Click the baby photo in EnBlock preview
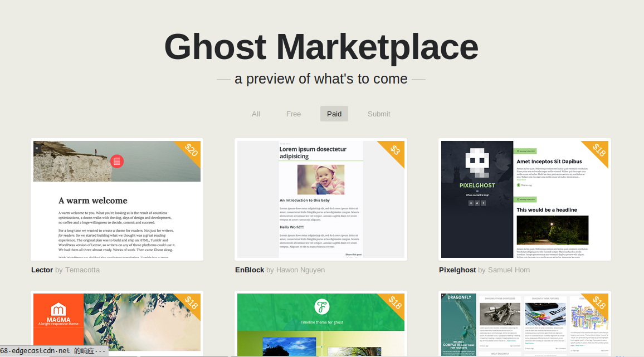 coord(321,179)
